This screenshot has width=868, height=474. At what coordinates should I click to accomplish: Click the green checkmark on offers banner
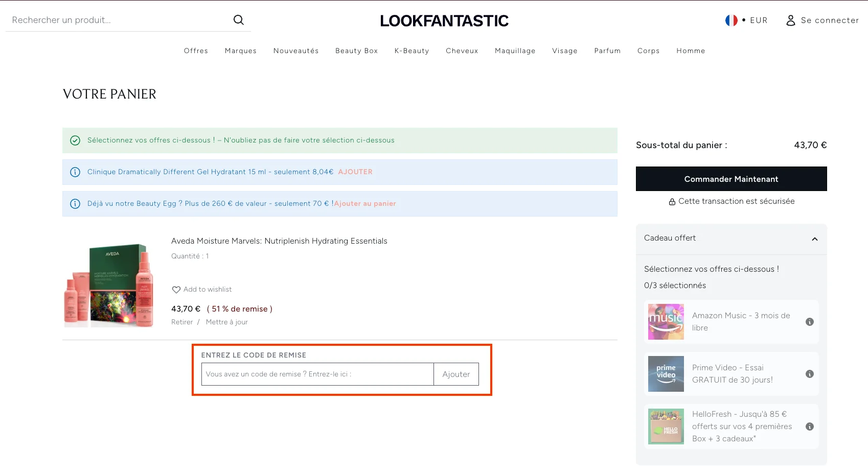[75, 140]
